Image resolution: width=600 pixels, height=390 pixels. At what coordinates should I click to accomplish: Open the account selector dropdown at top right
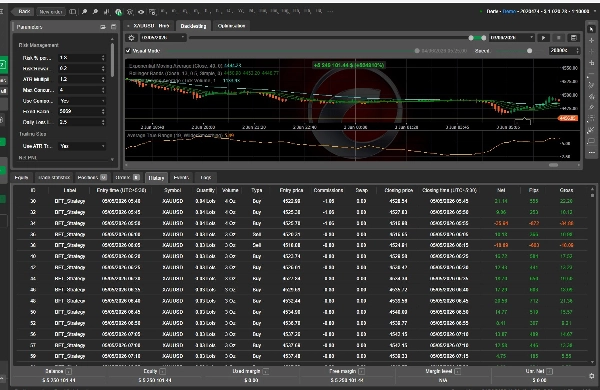pos(594,11)
